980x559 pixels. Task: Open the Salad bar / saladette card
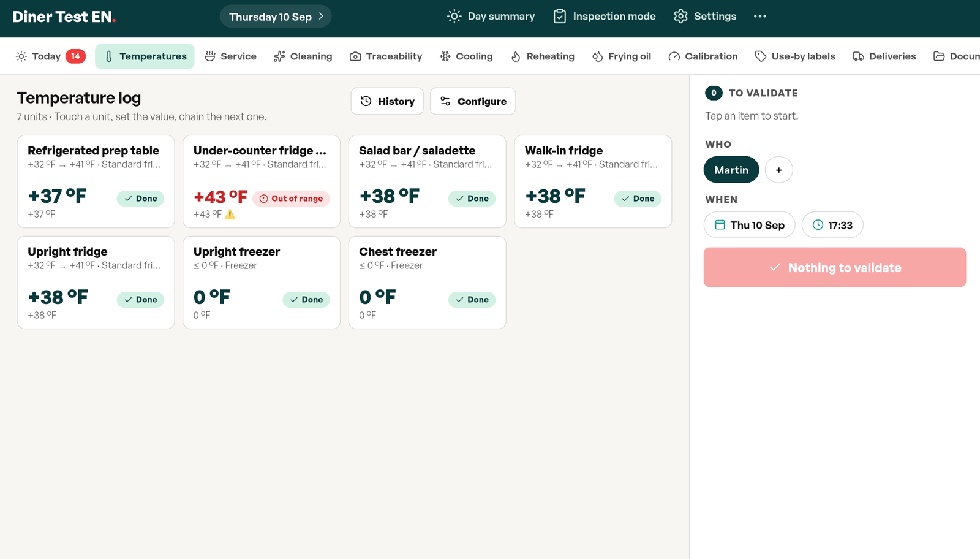428,181
